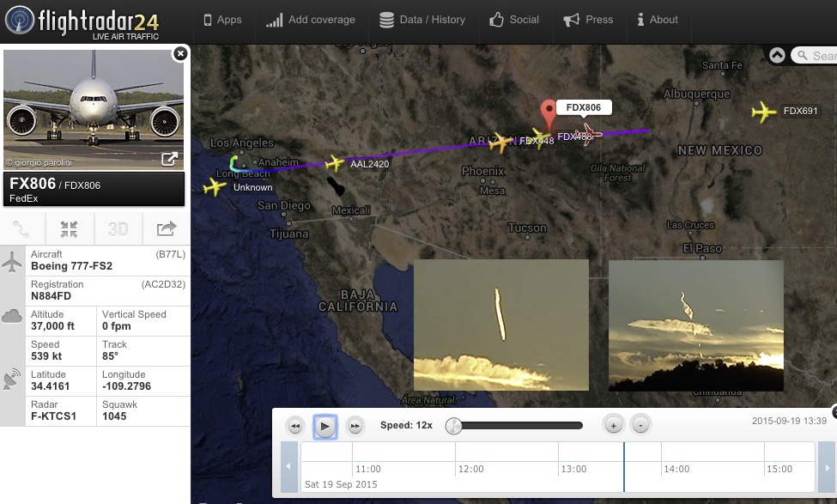The width and height of the screenshot is (837, 504).
Task: Select the Unknown plane near Long Beach
Action: pyautogui.click(x=215, y=187)
